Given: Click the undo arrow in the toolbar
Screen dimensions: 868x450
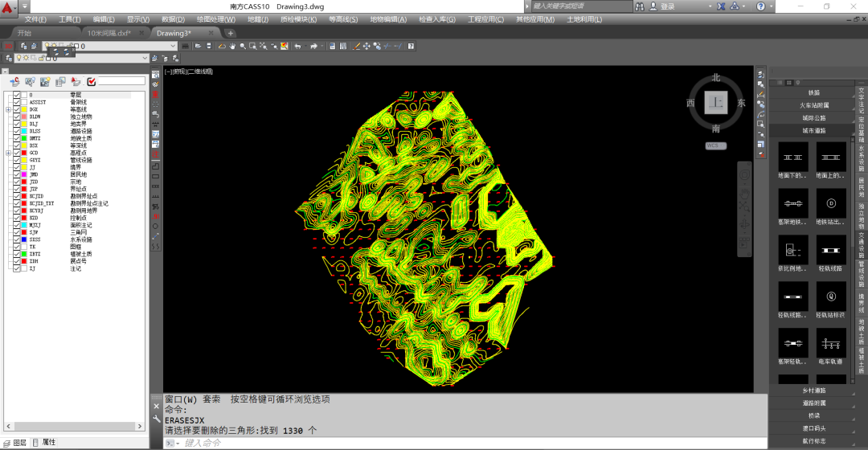Looking at the screenshot, I should 298,47.
